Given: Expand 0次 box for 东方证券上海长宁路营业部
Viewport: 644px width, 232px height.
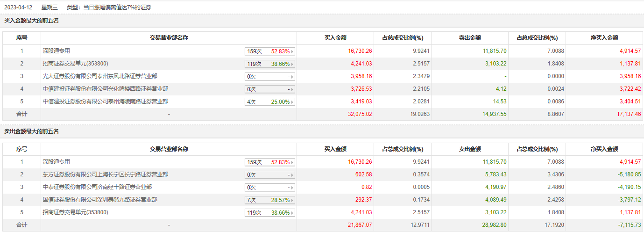Looking at the screenshot, I should coord(270,175).
